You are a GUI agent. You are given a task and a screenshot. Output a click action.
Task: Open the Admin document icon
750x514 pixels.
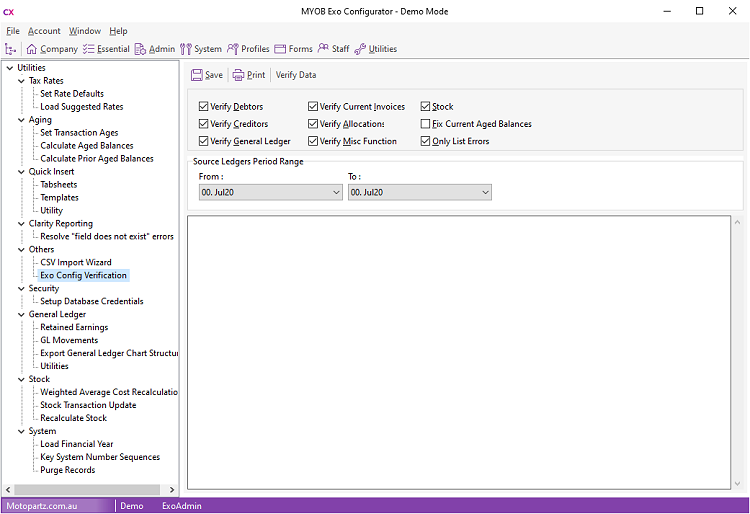140,49
